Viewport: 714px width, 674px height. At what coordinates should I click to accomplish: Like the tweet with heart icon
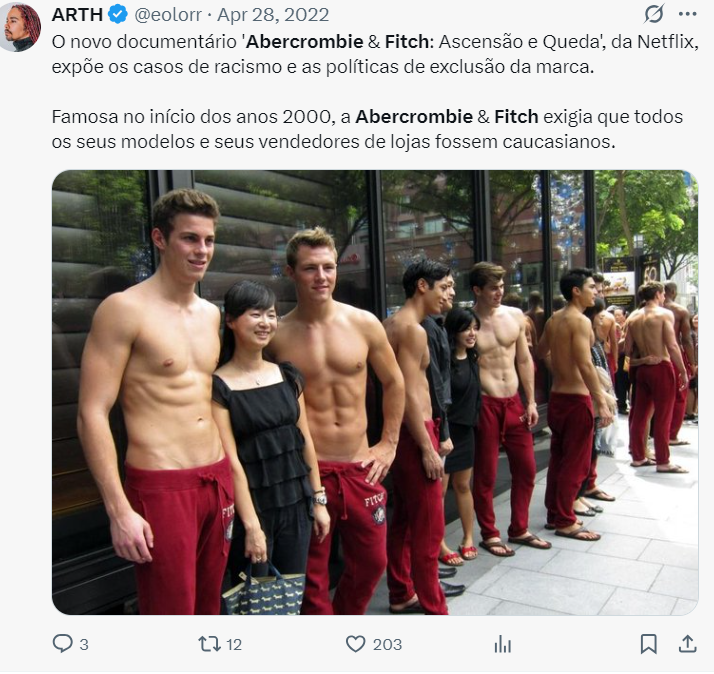click(355, 644)
